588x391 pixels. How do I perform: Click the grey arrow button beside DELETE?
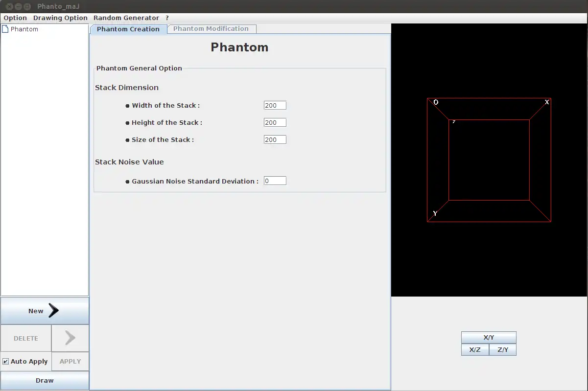click(70, 338)
